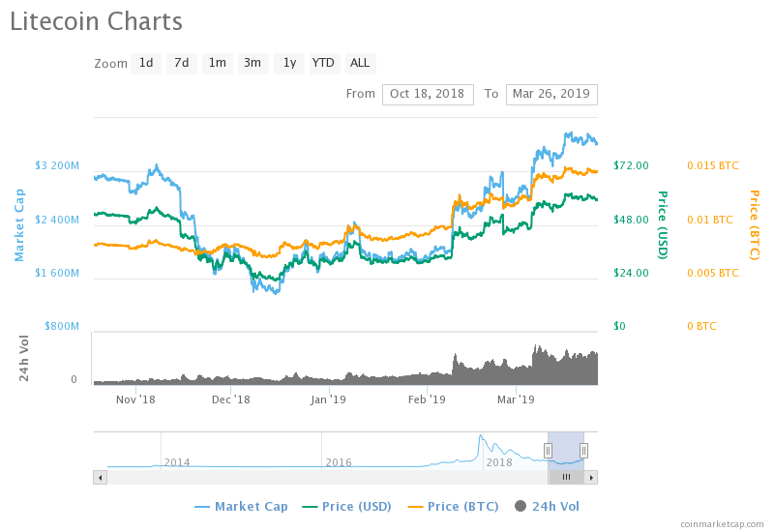Show ALL time range
The height and width of the screenshot is (532, 774).
coord(360,63)
